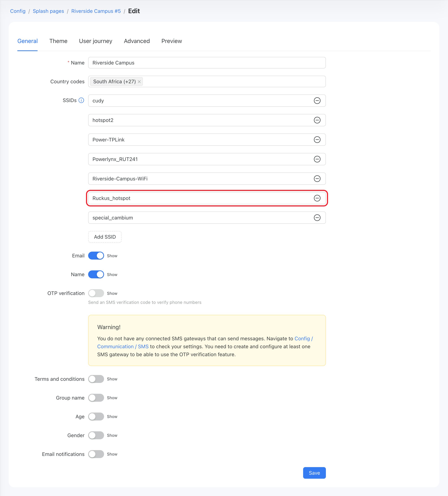
Task: Remove the Powerlynx_RUT241 SSID entry
Action: coord(317,159)
